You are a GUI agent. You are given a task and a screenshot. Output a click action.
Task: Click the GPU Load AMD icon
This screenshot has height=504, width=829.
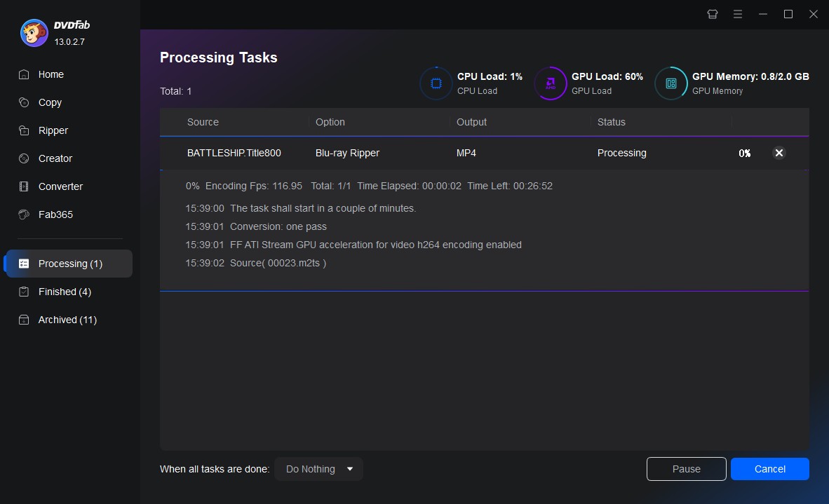551,83
